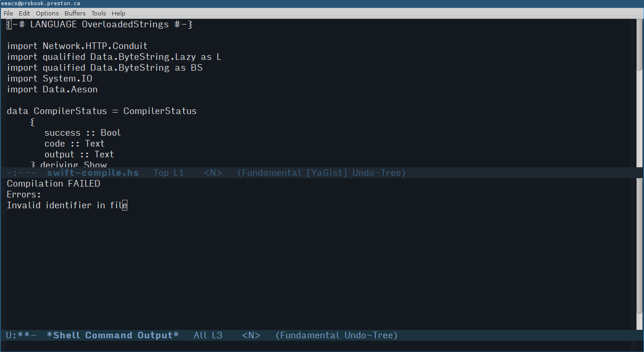644x352 pixels.
Task: Click Undo-Tree in the swift-compile.hs mode line
Action: tap(376, 173)
